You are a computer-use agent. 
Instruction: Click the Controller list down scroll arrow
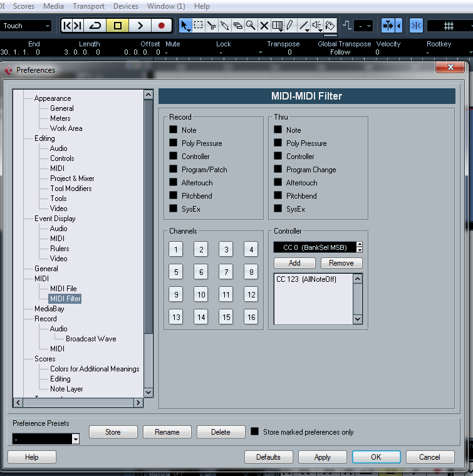pos(358,319)
